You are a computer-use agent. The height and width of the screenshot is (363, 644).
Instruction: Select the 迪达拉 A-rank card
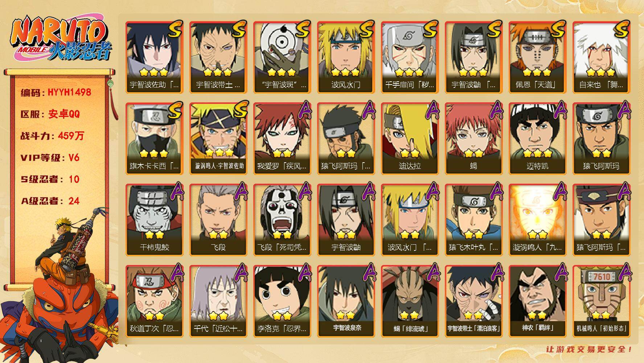[x=410, y=139]
